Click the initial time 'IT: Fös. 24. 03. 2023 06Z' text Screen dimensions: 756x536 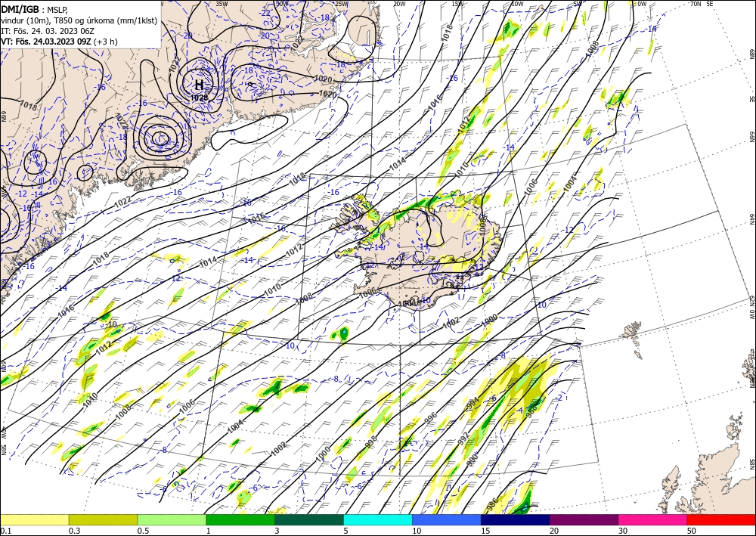[x=48, y=31]
